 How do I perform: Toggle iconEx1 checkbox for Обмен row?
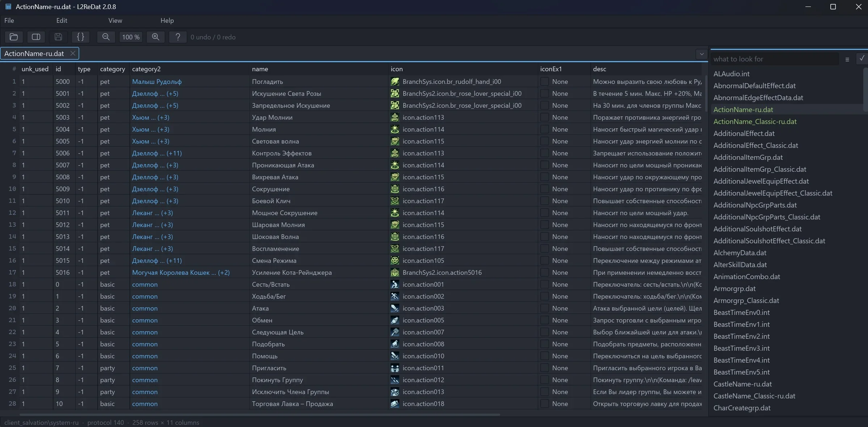pyautogui.click(x=544, y=320)
